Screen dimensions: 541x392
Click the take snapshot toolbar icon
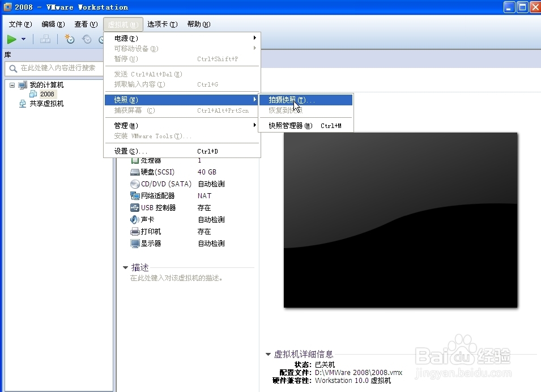pyautogui.click(x=70, y=39)
